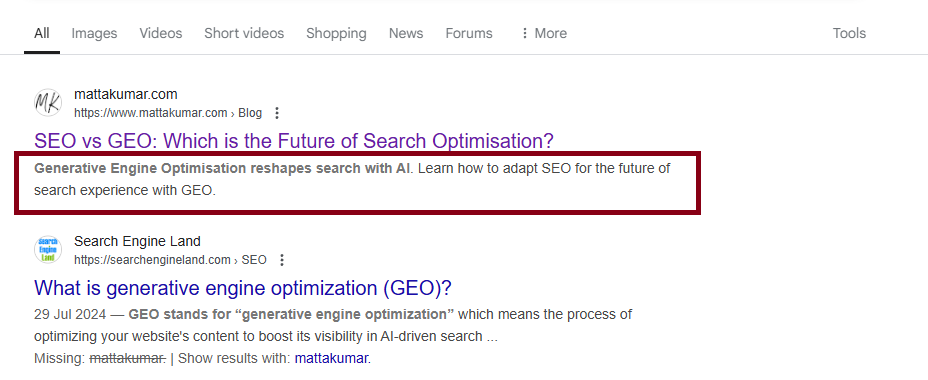Go to the Short videos tab
928x380 pixels.
[244, 33]
